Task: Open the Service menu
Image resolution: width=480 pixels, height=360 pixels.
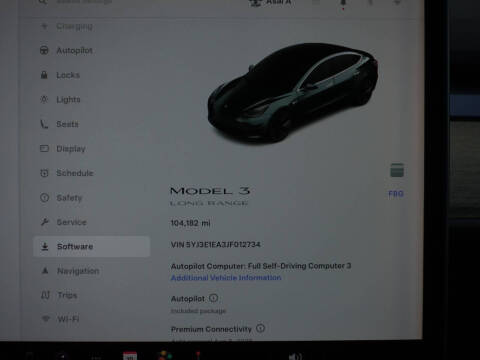Action: (x=64, y=222)
